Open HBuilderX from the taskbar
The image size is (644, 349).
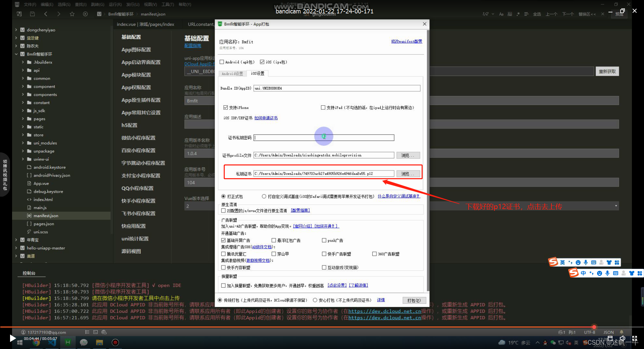click(x=68, y=342)
